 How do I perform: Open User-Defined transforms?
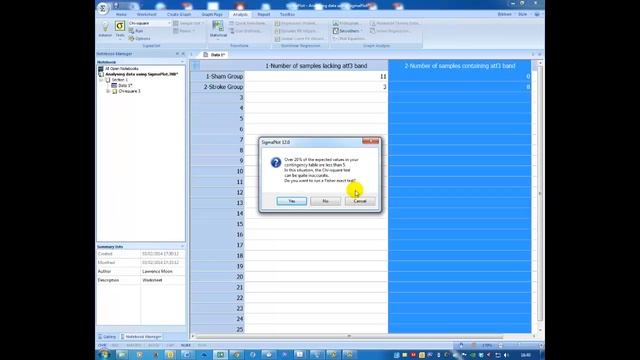click(246, 31)
